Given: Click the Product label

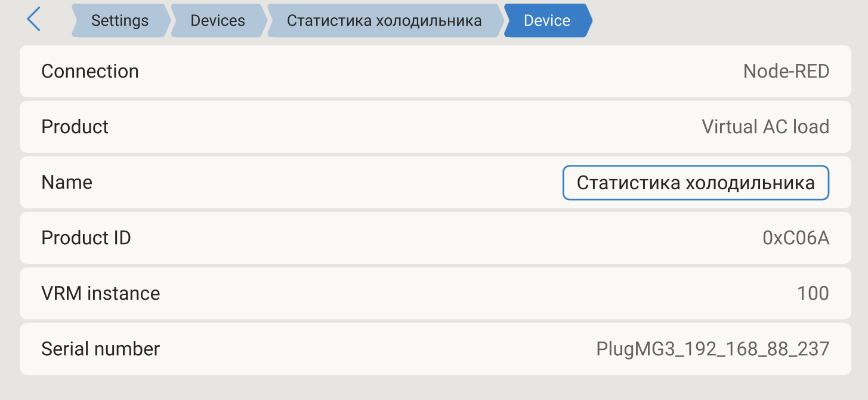Looking at the screenshot, I should click(75, 127).
